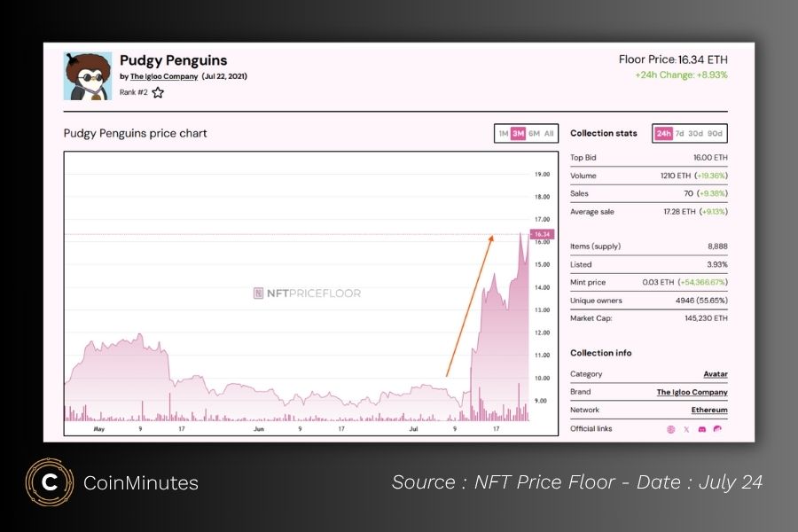Click the Market Cap value '145,230 ETH'
Viewport: 798px width, 532px height.
tap(707, 318)
